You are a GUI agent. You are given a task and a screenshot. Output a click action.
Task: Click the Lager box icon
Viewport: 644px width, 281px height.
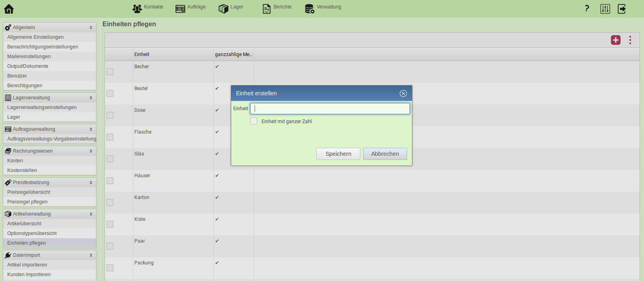tap(223, 8)
